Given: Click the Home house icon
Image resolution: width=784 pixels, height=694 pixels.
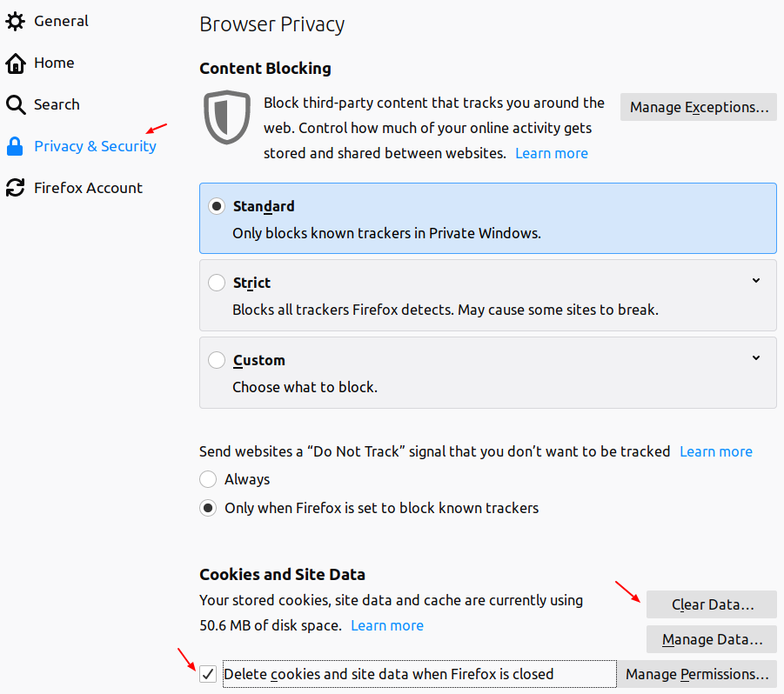Looking at the screenshot, I should [16, 63].
